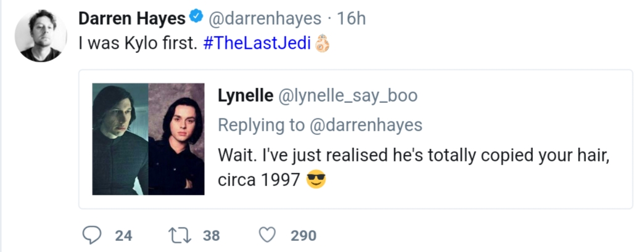The image size is (644, 252).
Task: Click the reply count 24
Action: [123, 235]
